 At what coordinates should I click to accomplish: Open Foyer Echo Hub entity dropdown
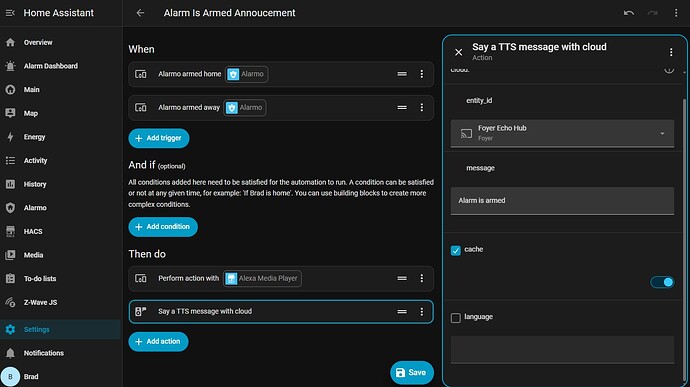pyautogui.click(x=562, y=133)
